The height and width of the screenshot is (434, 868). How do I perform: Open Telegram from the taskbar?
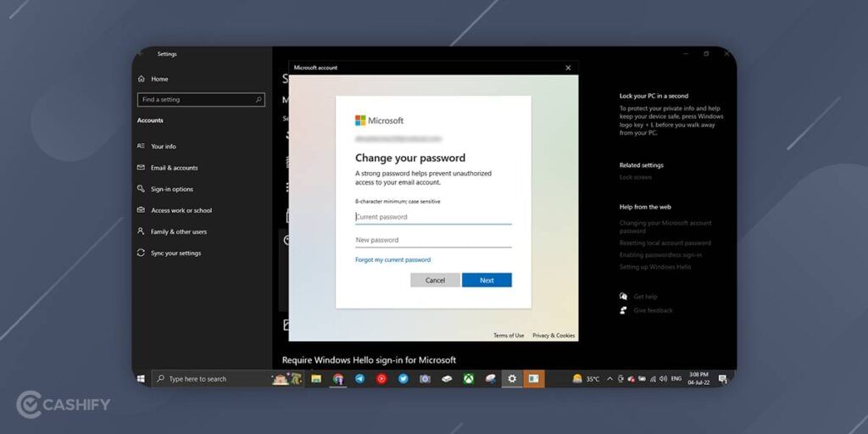pyautogui.click(x=359, y=379)
